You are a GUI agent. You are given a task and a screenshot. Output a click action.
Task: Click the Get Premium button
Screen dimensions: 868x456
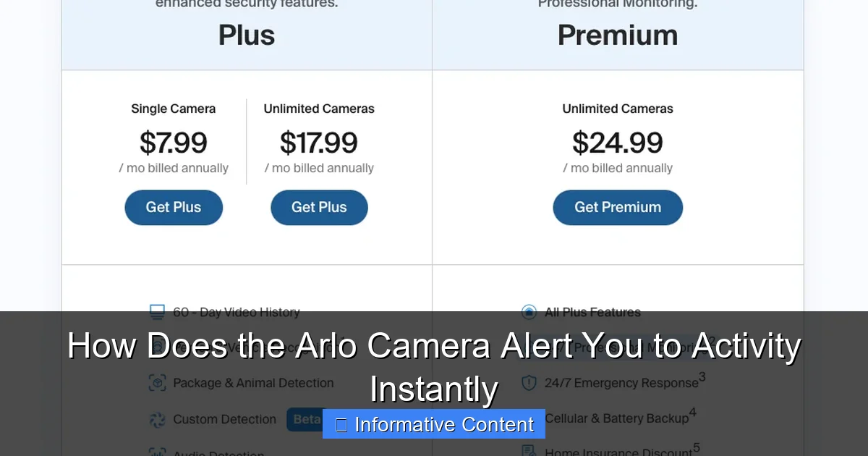click(x=618, y=207)
